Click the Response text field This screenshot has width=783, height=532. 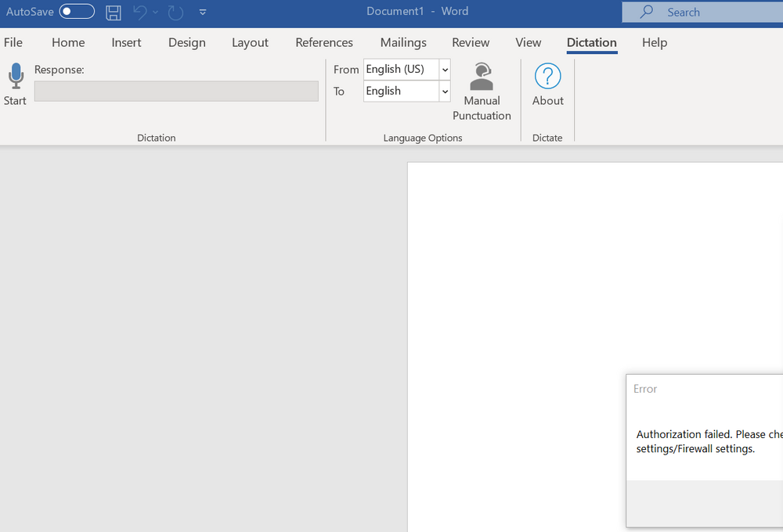pyautogui.click(x=176, y=92)
